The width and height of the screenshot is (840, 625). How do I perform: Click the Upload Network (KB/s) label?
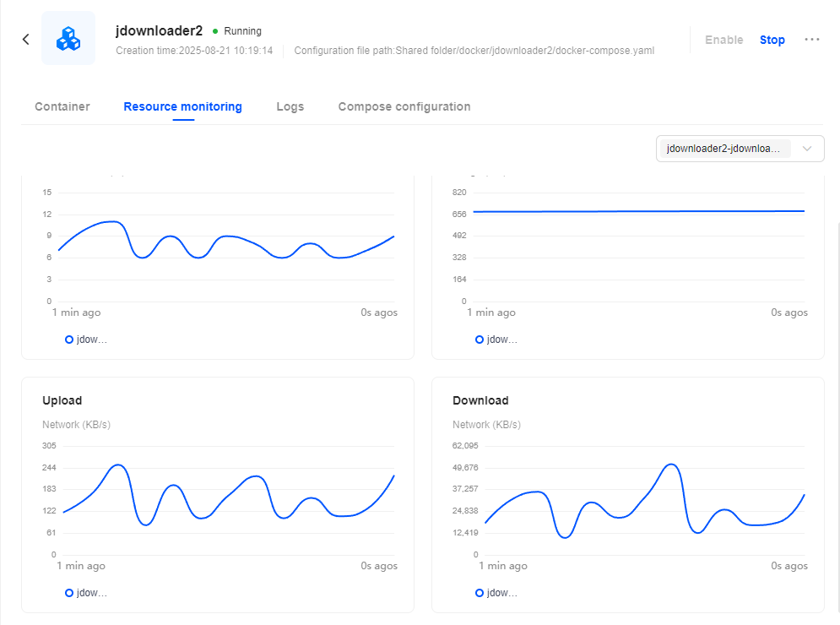[x=76, y=425]
